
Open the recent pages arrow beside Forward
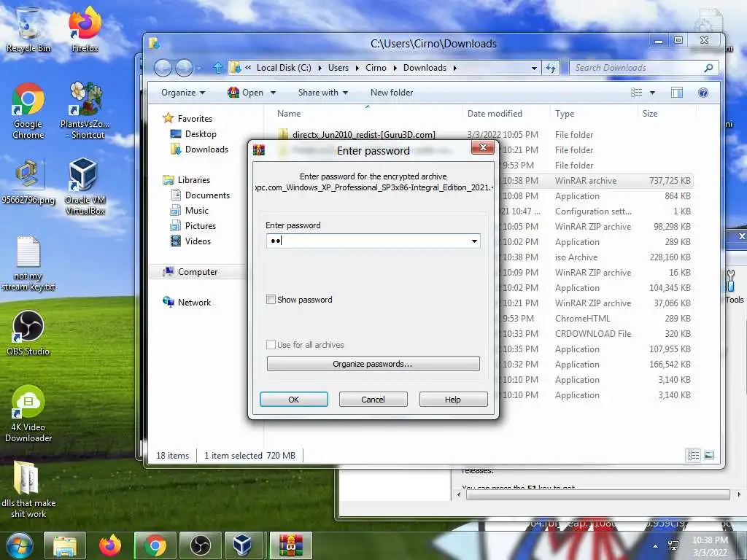click(x=198, y=69)
